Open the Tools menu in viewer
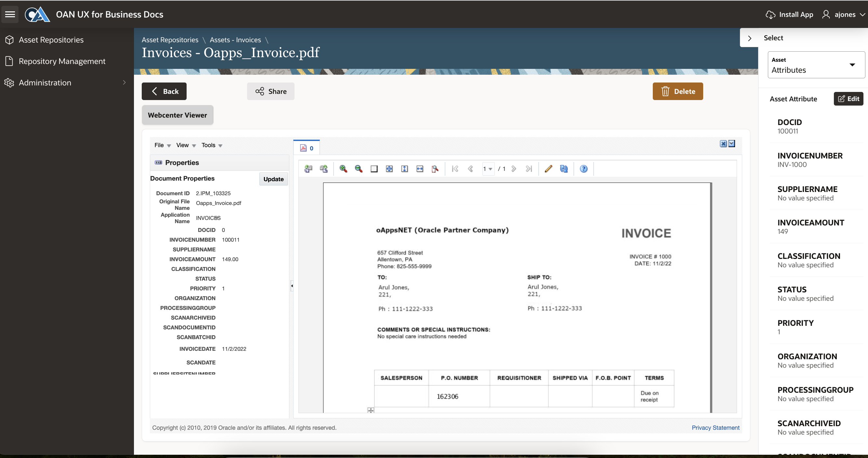 coord(212,145)
